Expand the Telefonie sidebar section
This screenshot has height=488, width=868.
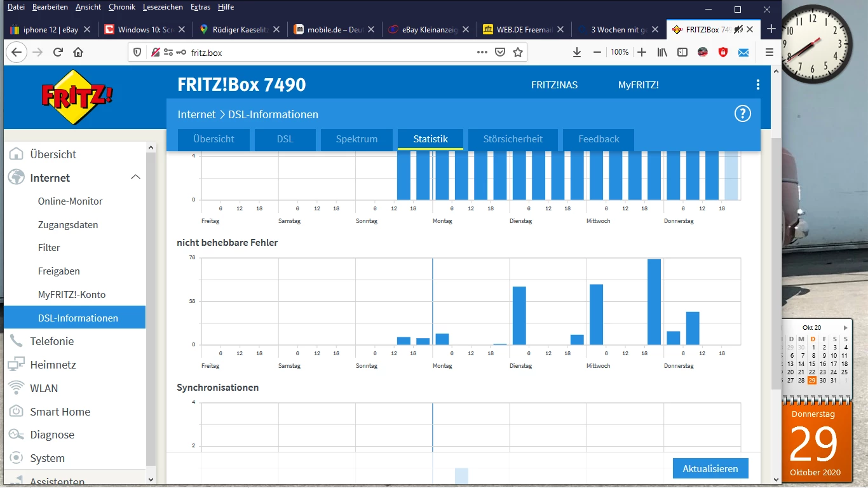coord(52,341)
